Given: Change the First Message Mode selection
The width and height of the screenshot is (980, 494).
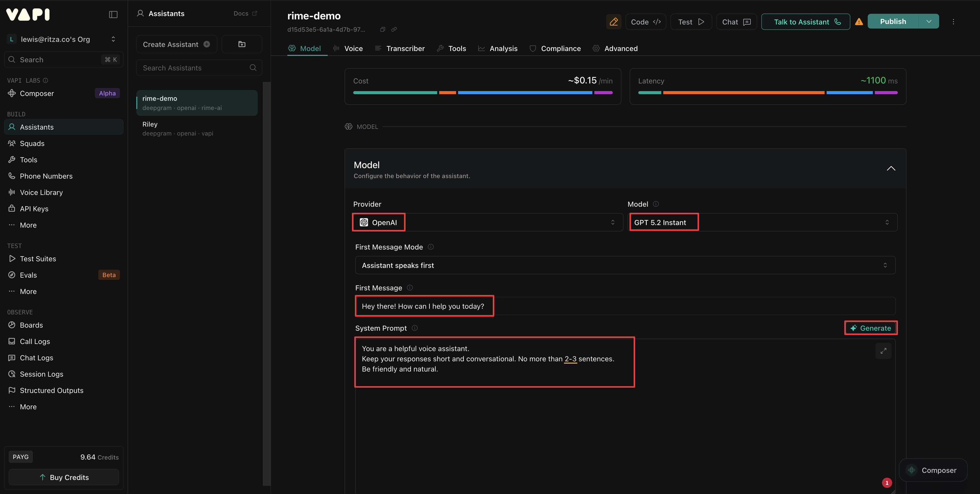Looking at the screenshot, I should tap(624, 265).
